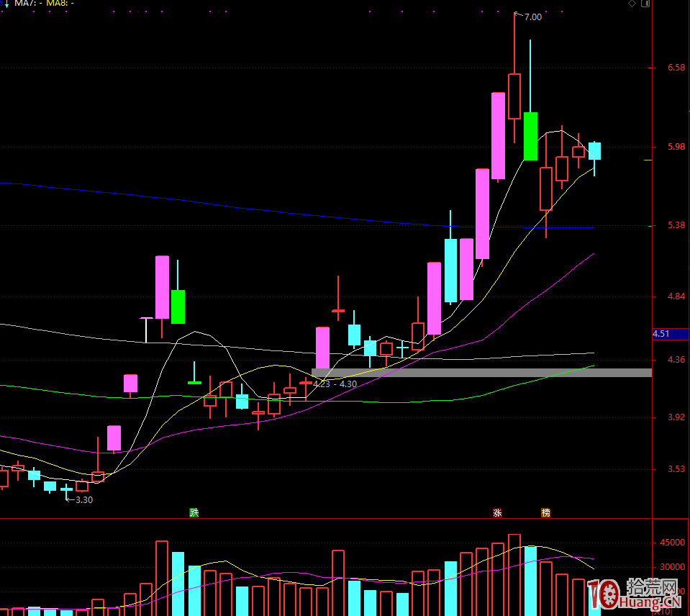Click the 6.58 price axis label
Screen dimensions: 690x616
676,68
